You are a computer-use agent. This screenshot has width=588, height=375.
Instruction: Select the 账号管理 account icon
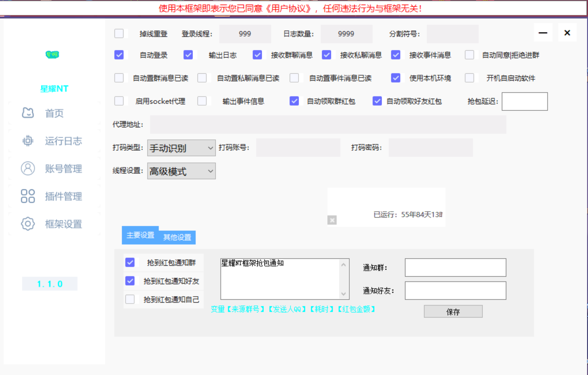pos(28,168)
